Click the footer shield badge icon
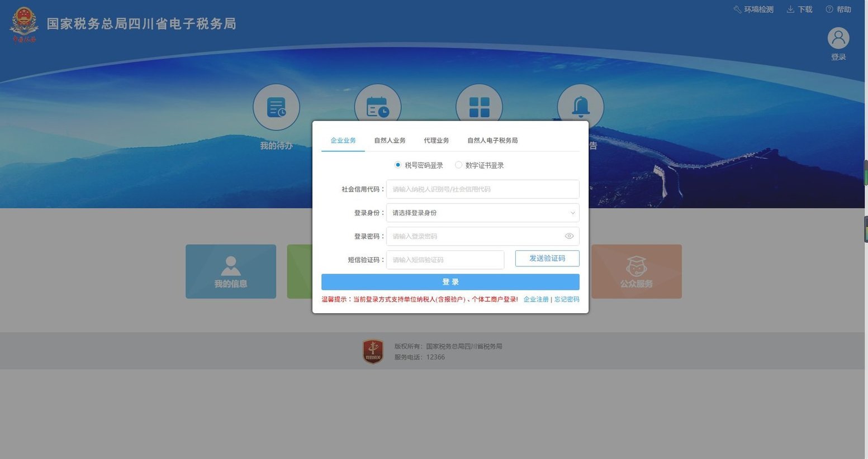 [373, 351]
